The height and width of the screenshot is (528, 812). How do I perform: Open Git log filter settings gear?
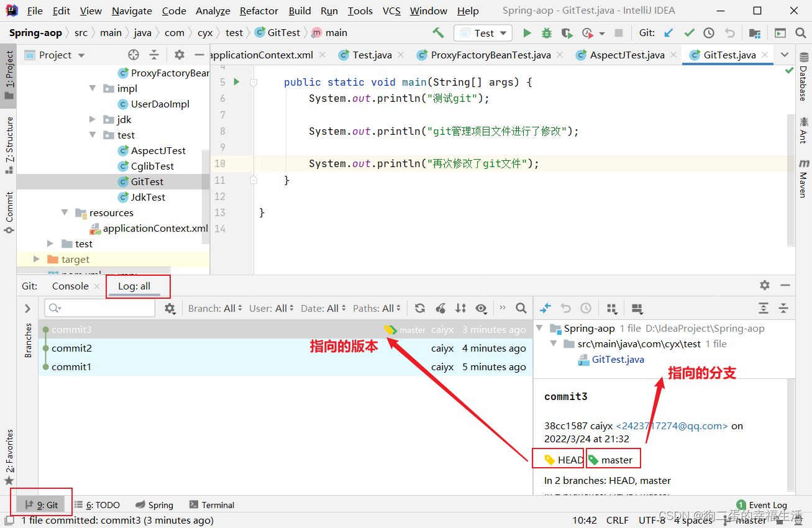click(x=170, y=308)
